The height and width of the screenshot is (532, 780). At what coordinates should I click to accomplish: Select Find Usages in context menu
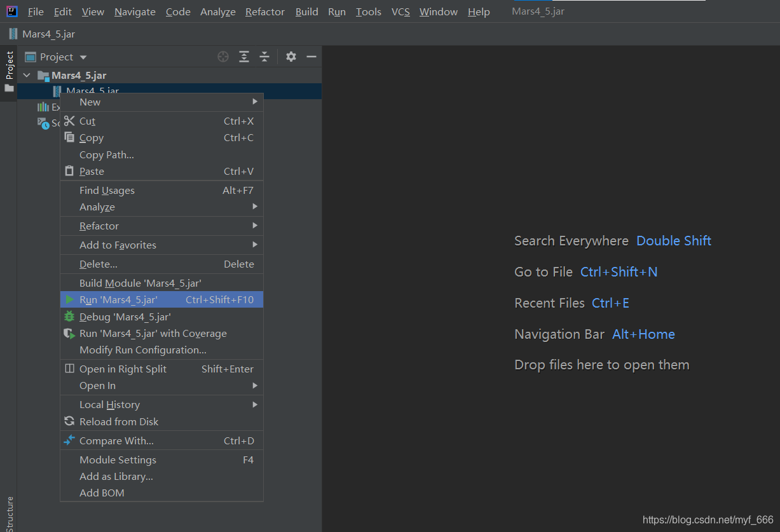click(161, 190)
